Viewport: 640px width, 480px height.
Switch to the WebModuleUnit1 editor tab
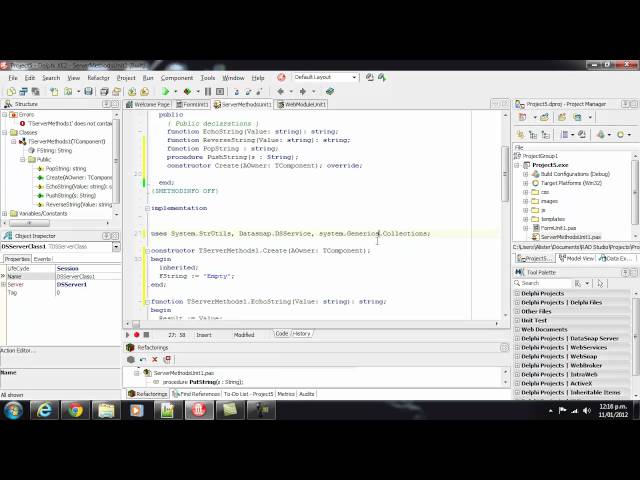pos(302,104)
